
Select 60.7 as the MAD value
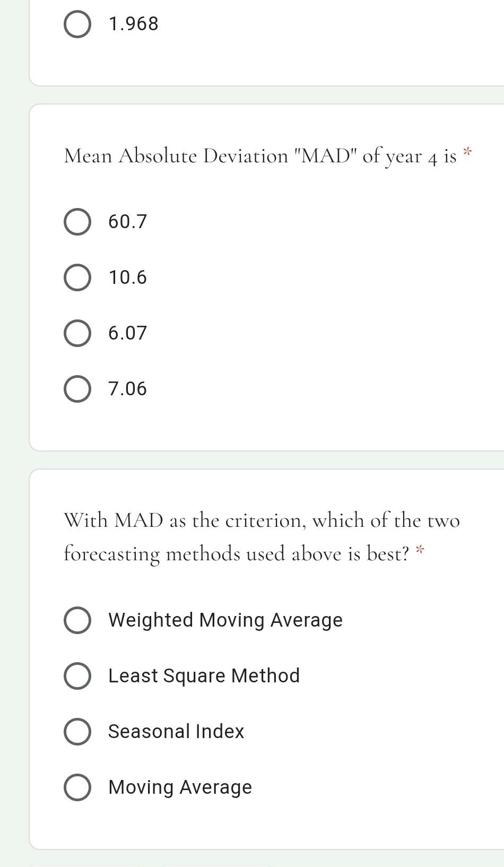[x=77, y=222]
